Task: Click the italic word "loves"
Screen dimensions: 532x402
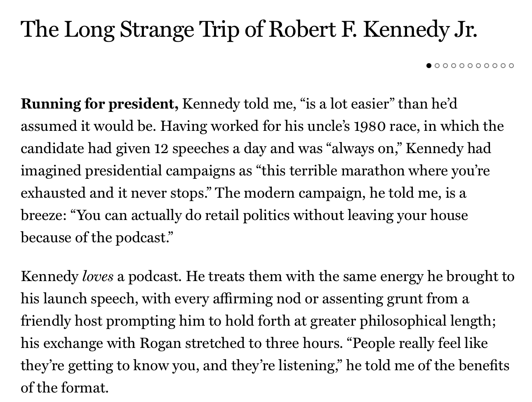Action: (98, 276)
